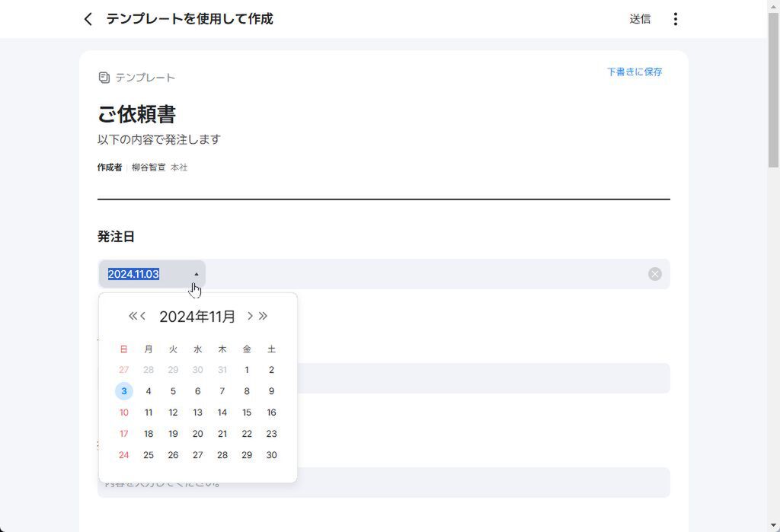Click the page vertical scrollbar thumb
Viewport: 780px width, 532px height.
tap(774, 90)
